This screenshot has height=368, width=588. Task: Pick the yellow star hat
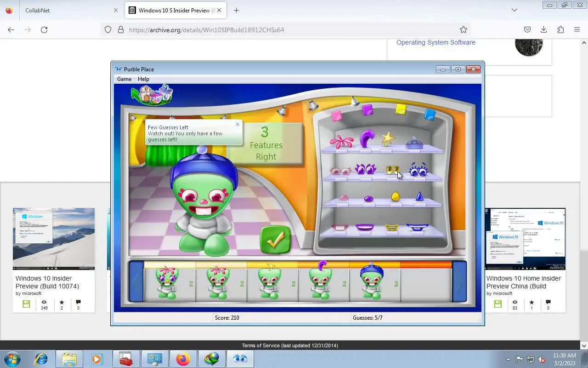click(389, 138)
